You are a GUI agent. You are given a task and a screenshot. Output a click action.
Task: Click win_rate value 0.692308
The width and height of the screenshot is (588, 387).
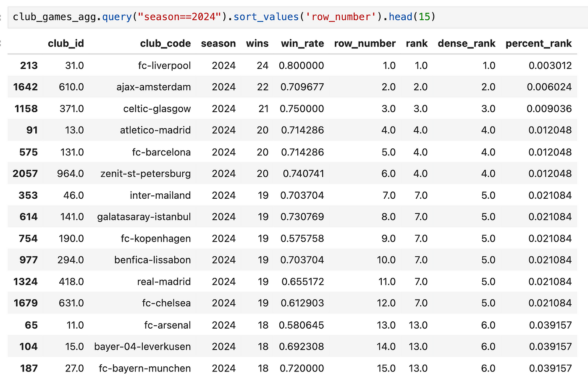[302, 347]
